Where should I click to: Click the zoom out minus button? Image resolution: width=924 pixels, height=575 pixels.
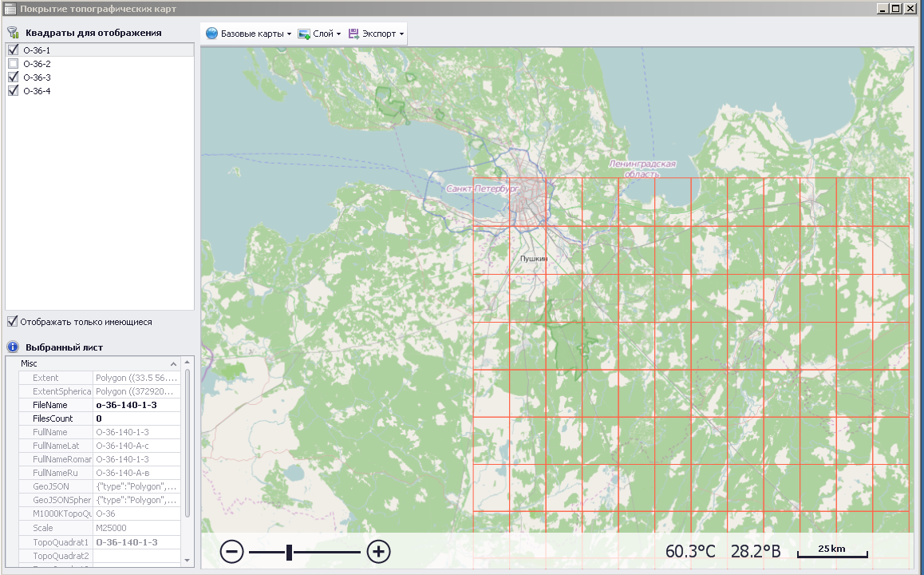(x=231, y=551)
